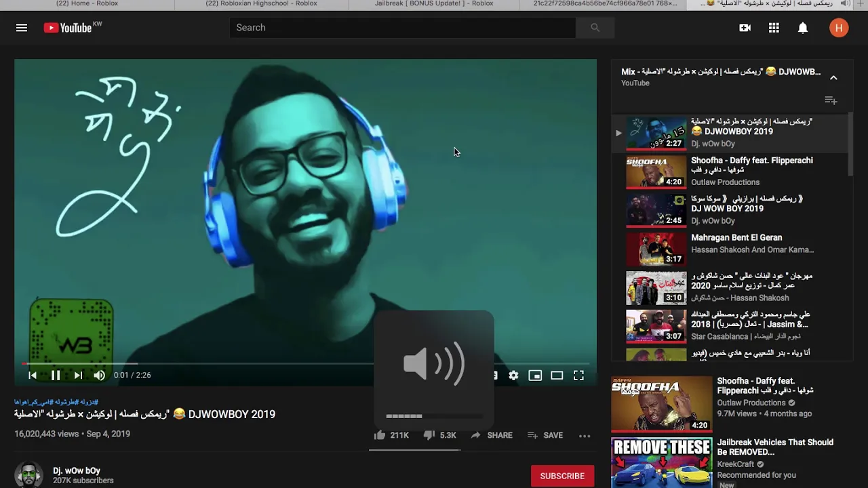Pause the playing video
The height and width of the screenshot is (488, 868).
click(x=56, y=375)
